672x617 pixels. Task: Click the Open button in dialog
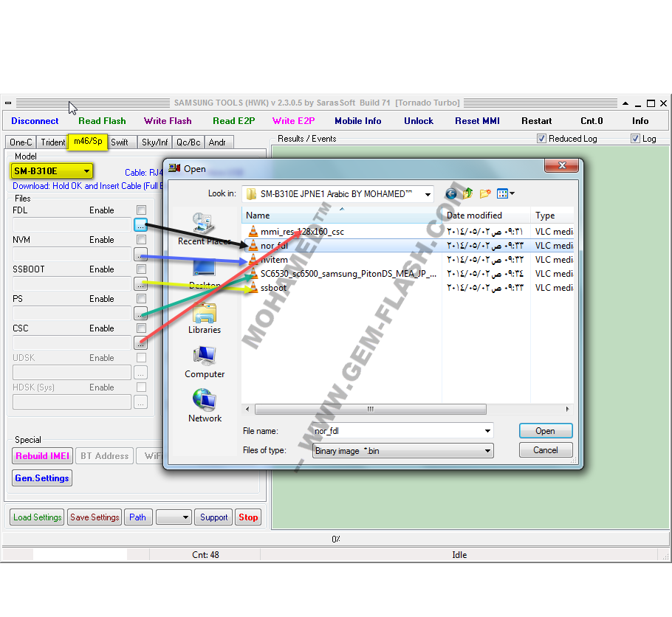click(546, 431)
